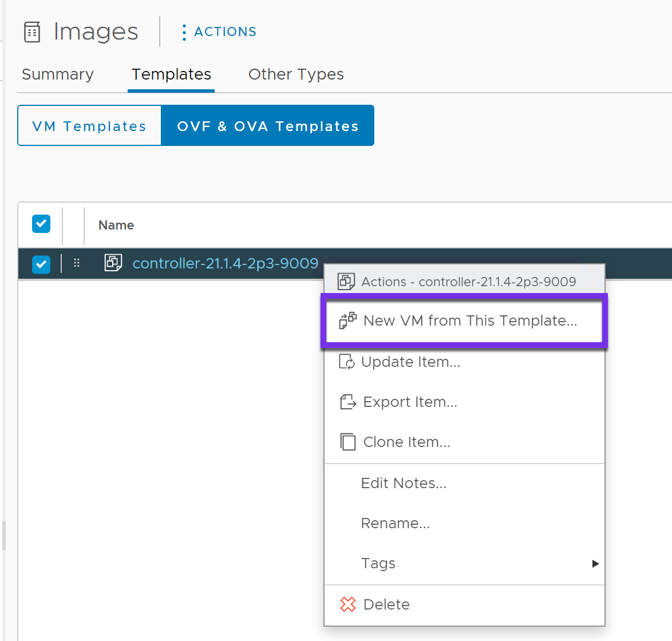Click the template icon in the Actions menu header
The height and width of the screenshot is (641, 672).
click(x=346, y=281)
